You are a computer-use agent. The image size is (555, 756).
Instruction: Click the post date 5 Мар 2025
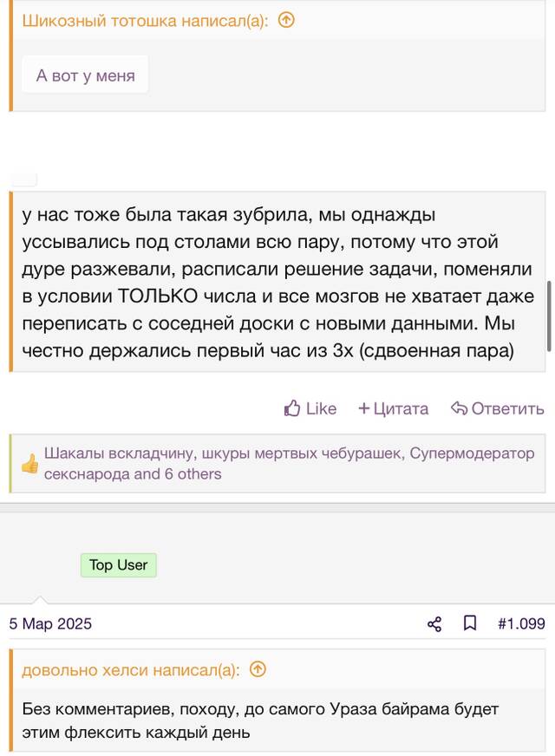coord(50,624)
